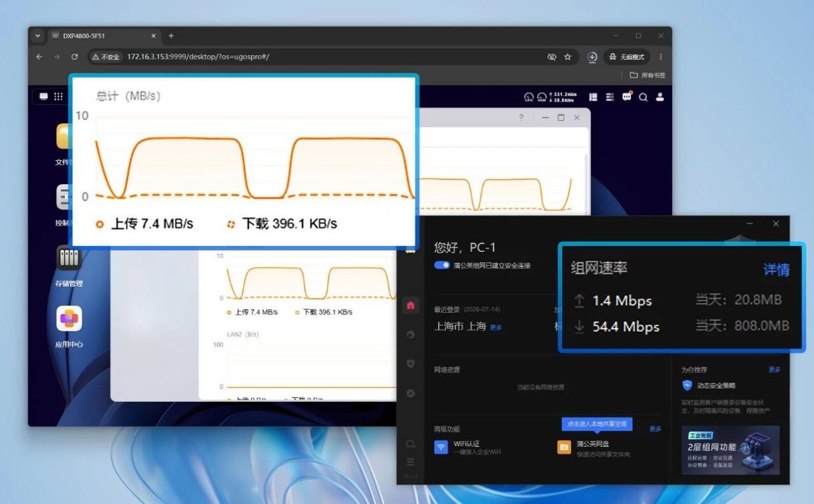This screenshot has height=504, width=814.
Task: Toggle the 蒲公英组网 secure connection switch
Action: (x=442, y=265)
